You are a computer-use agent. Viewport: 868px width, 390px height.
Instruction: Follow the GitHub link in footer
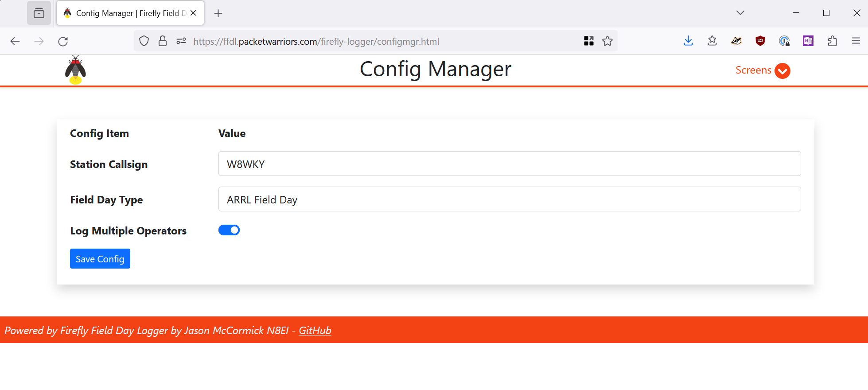click(315, 331)
